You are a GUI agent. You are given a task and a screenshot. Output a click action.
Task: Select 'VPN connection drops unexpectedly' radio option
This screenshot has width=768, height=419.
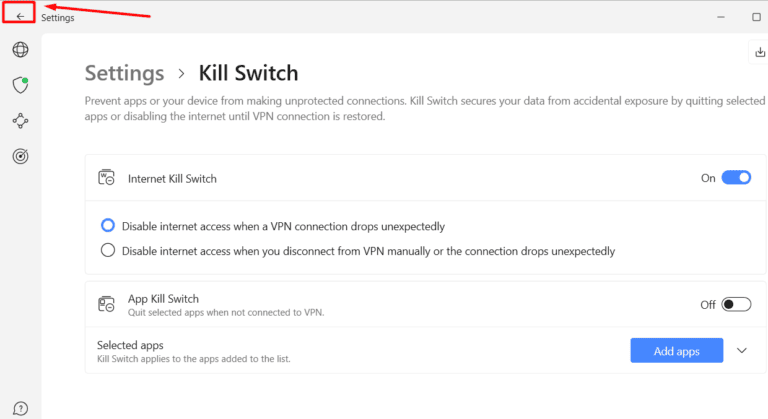click(x=108, y=226)
